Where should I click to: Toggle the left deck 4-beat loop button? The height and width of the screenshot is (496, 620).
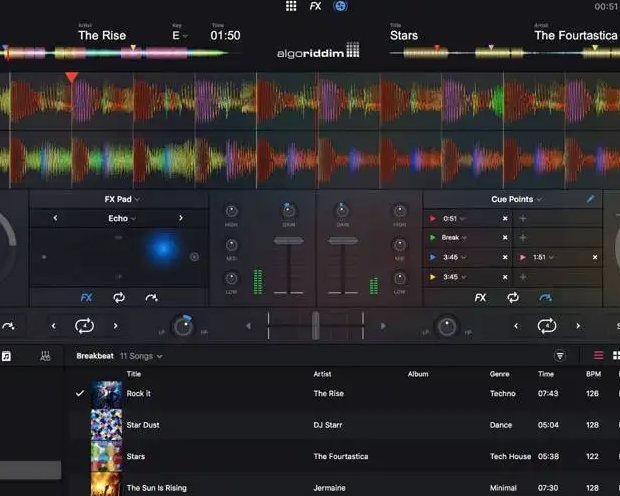pyautogui.click(x=84, y=326)
